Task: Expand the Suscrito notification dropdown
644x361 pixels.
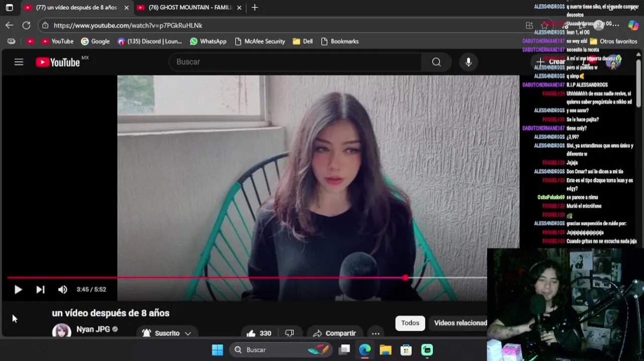Action: [167, 333]
